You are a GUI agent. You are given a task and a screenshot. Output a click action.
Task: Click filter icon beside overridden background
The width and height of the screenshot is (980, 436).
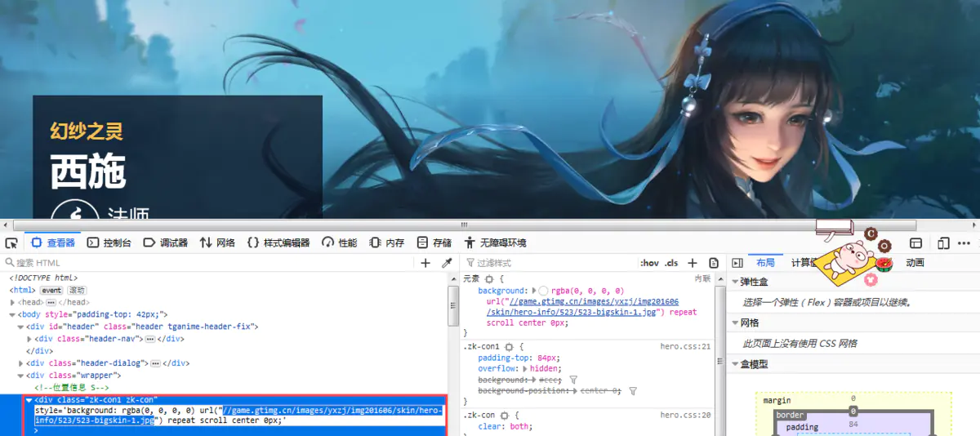pyautogui.click(x=573, y=380)
